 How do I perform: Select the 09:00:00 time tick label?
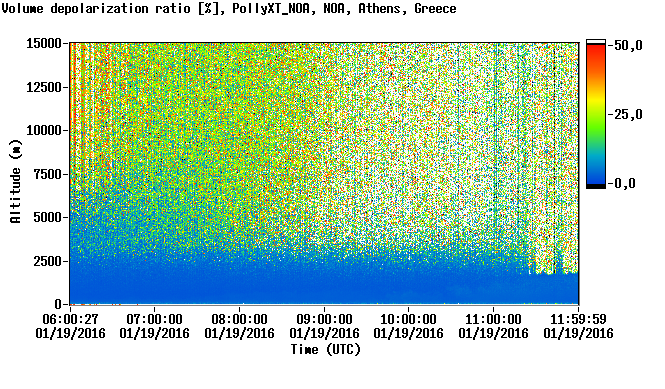point(324,319)
